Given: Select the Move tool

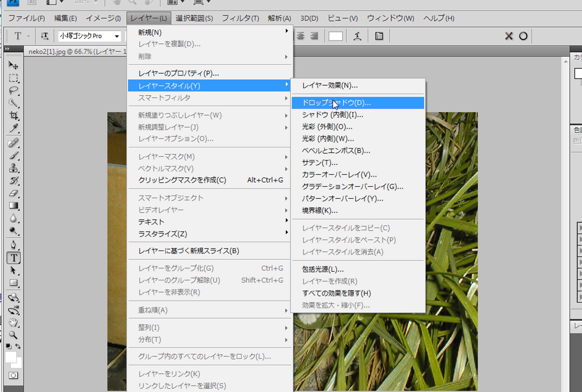Looking at the screenshot, I should pos(13,65).
